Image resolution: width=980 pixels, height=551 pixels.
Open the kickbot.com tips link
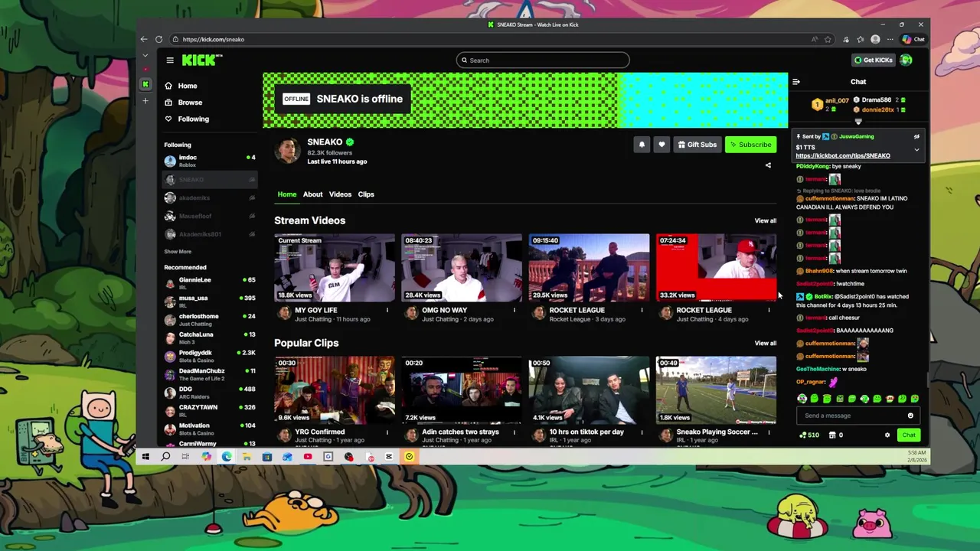click(x=842, y=156)
